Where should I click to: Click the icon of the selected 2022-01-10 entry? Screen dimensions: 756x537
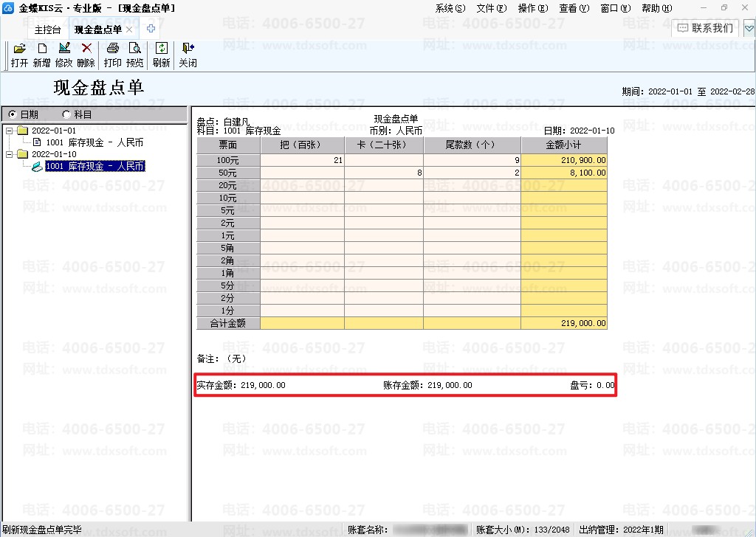37,166
